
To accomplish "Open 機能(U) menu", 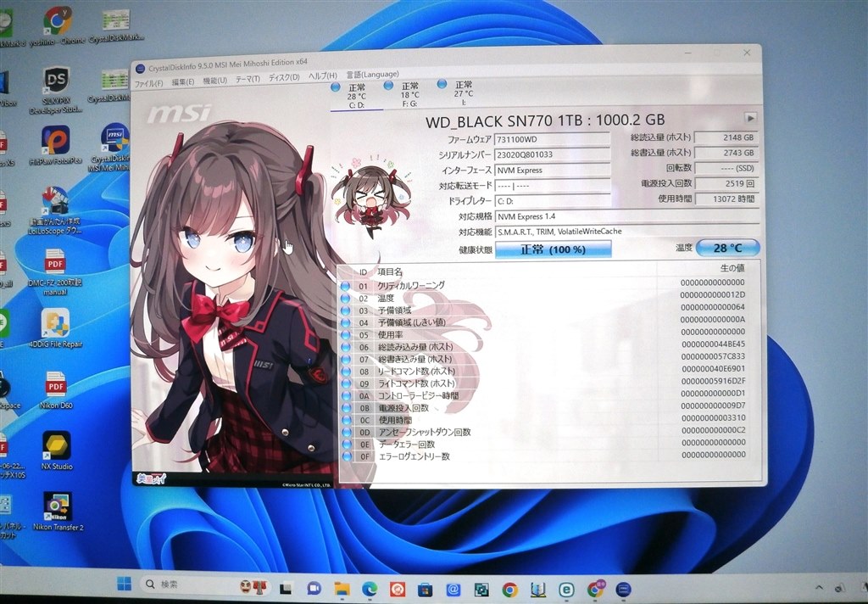I will click(214, 81).
